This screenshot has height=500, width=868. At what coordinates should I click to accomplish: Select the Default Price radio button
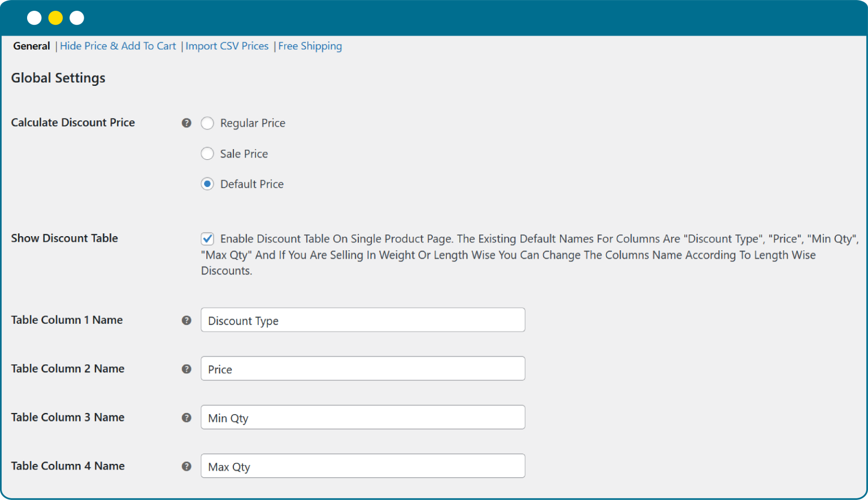click(x=207, y=184)
